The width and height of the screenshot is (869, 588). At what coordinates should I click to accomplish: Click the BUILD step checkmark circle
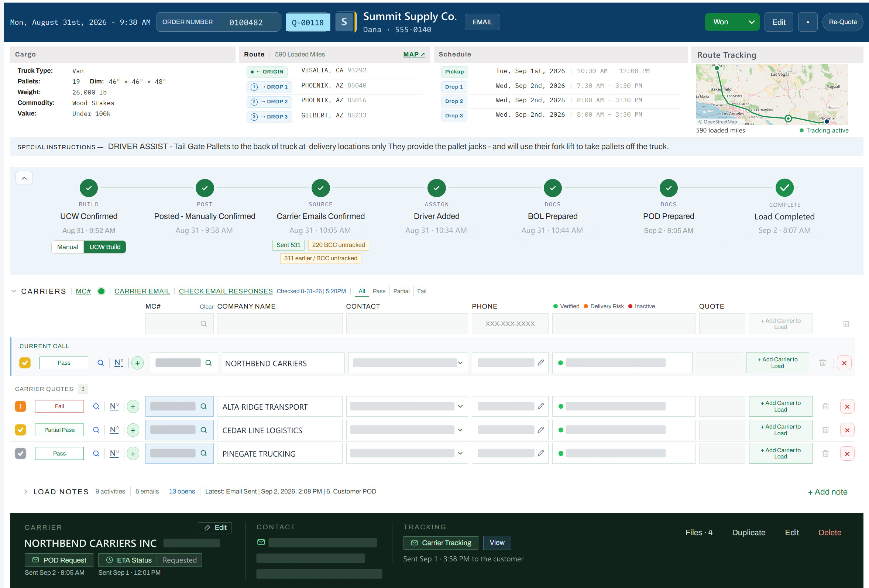coord(89,188)
